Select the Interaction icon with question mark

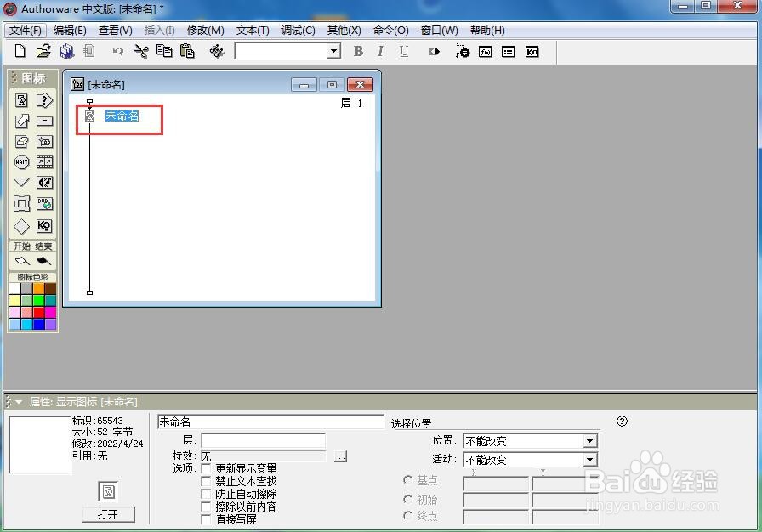pos(44,100)
